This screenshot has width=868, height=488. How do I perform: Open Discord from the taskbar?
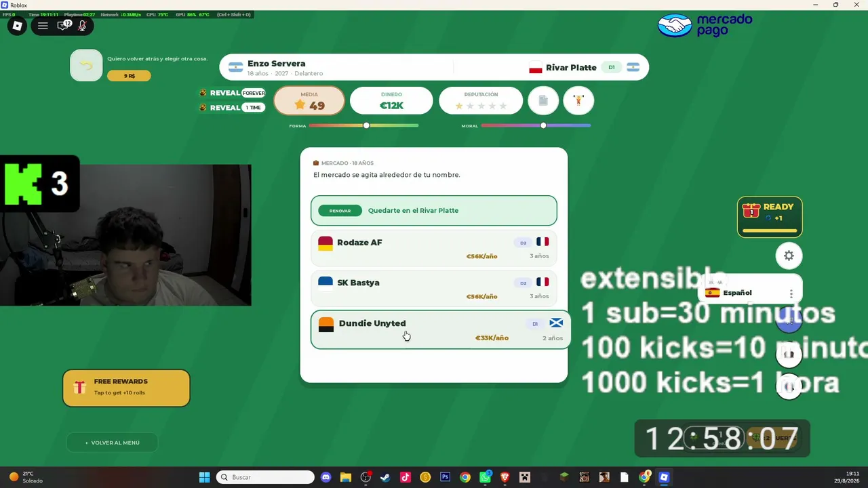pos(326,477)
